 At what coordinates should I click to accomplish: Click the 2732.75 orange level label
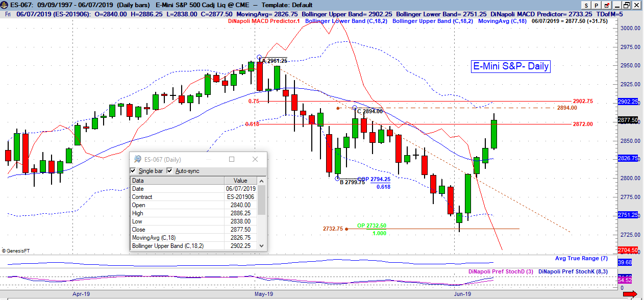333,229
